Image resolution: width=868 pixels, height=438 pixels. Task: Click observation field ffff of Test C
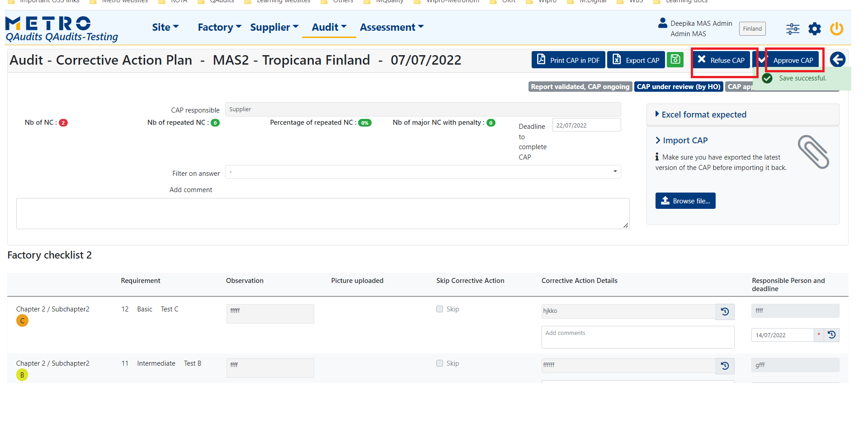(270, 314)
